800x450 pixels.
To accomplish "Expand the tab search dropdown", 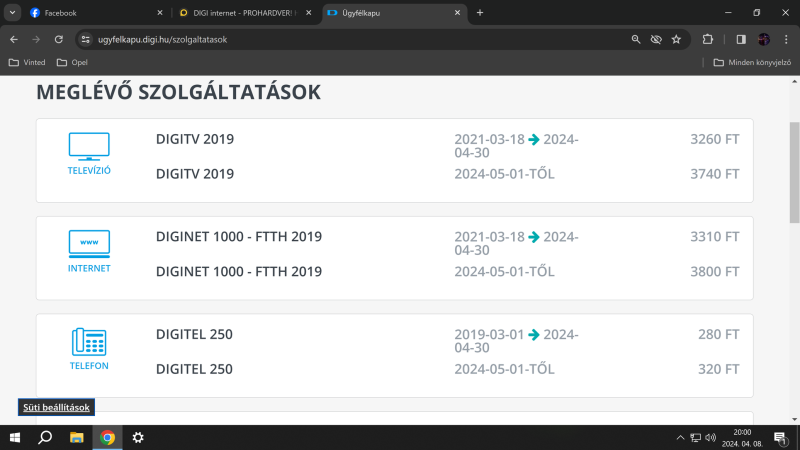I will [x=12, y=13].
